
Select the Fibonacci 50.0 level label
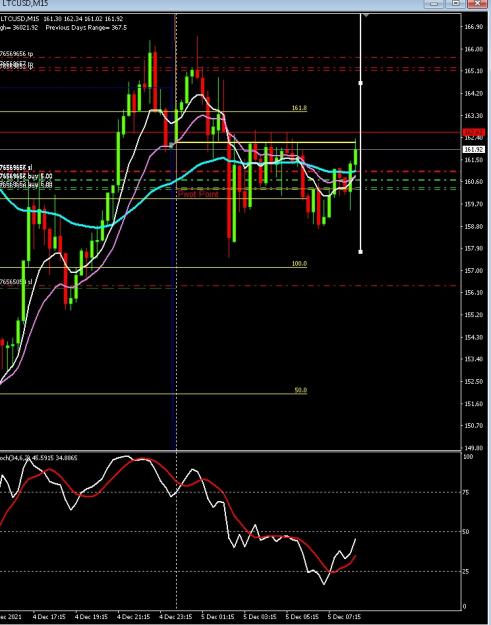[x=301, y=391]
